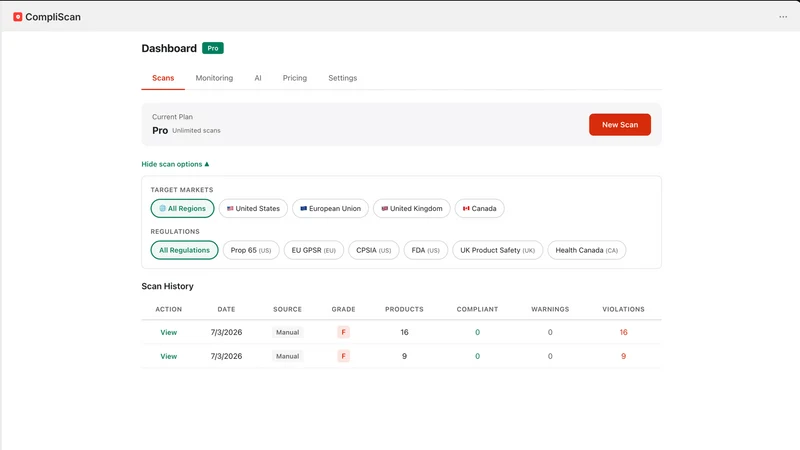Click the PRODUCTS column header
Image resolution: width=800 pixels, height=450 pixels.
(404, 309)
